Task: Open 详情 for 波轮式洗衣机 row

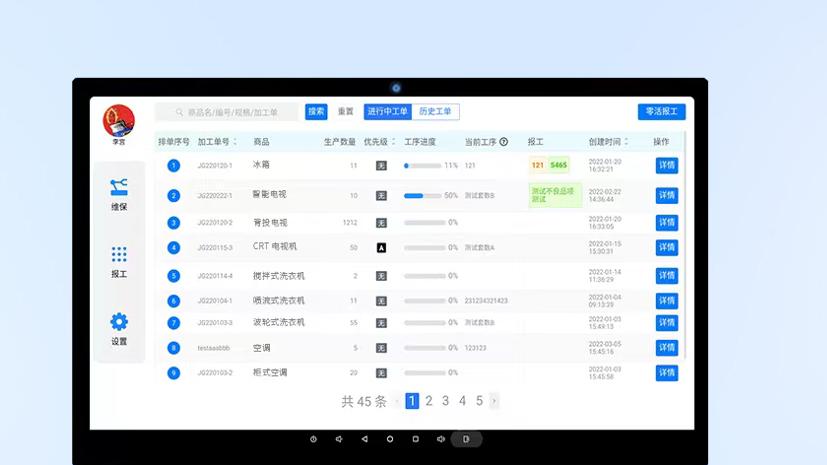Action: pyautogui.click(x=667, y=323)
